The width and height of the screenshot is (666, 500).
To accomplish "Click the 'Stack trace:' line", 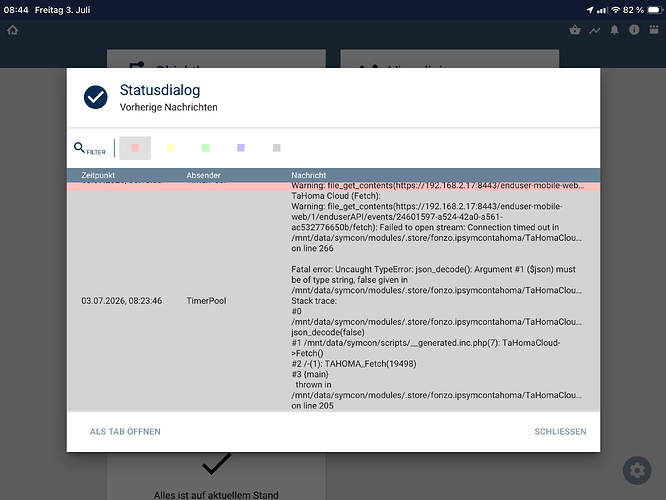I will pos(313,301).
